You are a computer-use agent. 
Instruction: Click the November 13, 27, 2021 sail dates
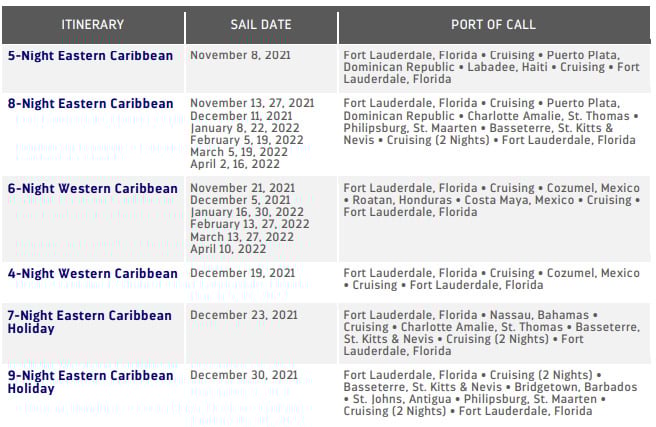(x=252, y=103)
